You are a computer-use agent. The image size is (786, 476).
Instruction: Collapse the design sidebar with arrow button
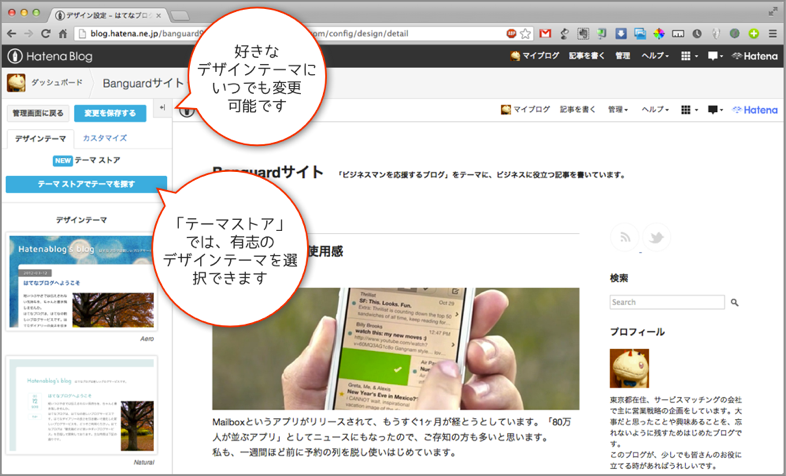click(x=162, y=107)
